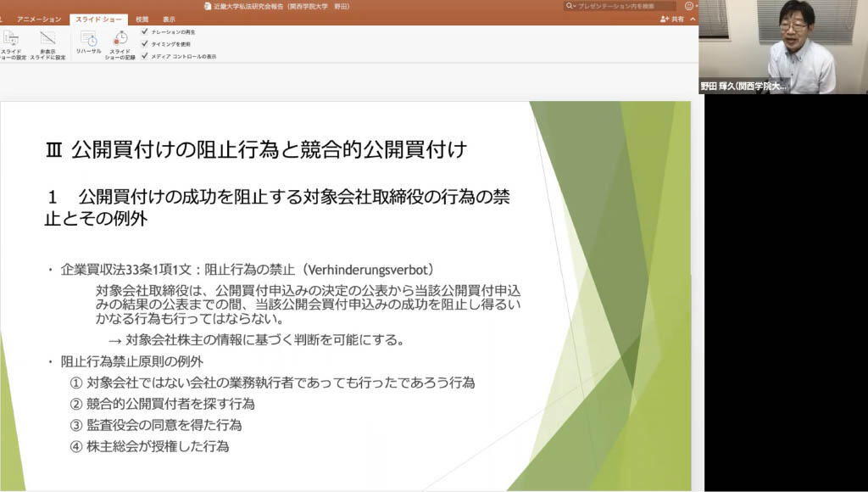Viewport: 868px width, 492px height.
Task: Click item ② 競合的公開買付者を探す行為
Action: pos(162,404)
